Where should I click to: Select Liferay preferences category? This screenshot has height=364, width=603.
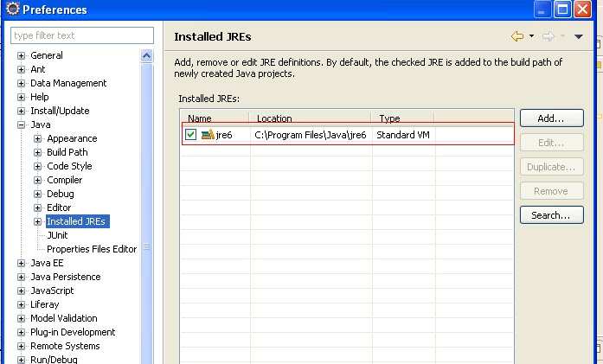click(x=45, y=304)
